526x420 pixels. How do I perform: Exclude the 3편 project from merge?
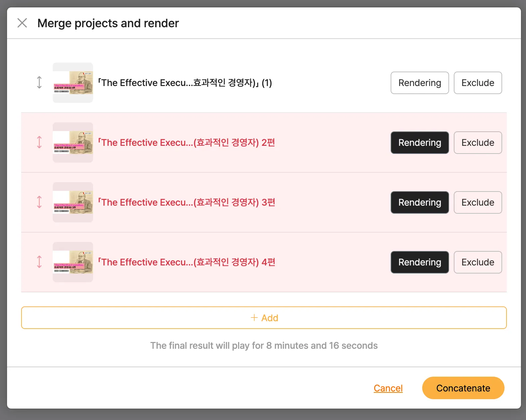tap(478, 202)
